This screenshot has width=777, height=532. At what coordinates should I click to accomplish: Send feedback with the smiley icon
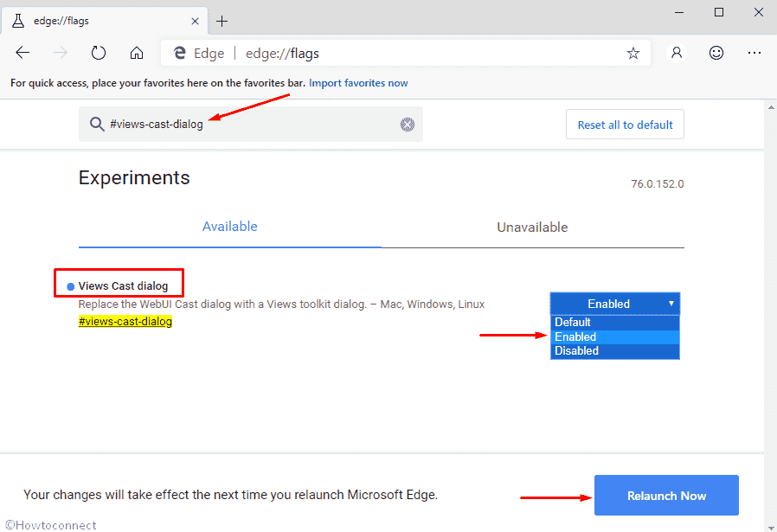point(716,53)
